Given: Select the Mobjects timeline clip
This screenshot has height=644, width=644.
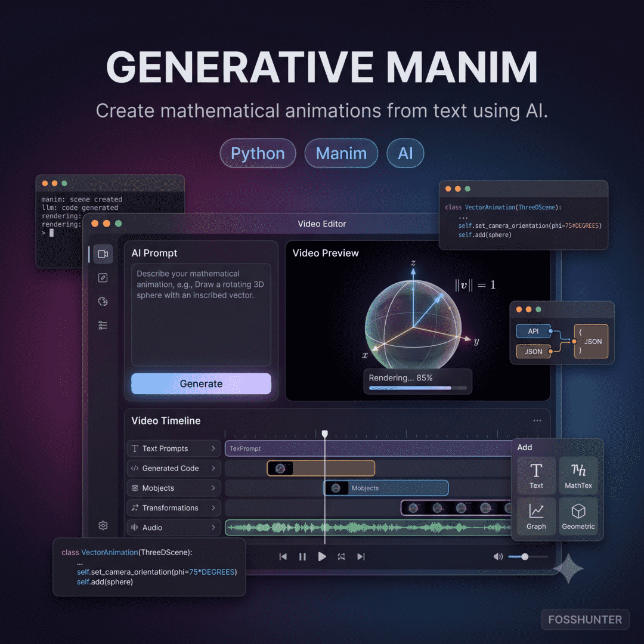Looking at the screenshot, I should (386, 488).
